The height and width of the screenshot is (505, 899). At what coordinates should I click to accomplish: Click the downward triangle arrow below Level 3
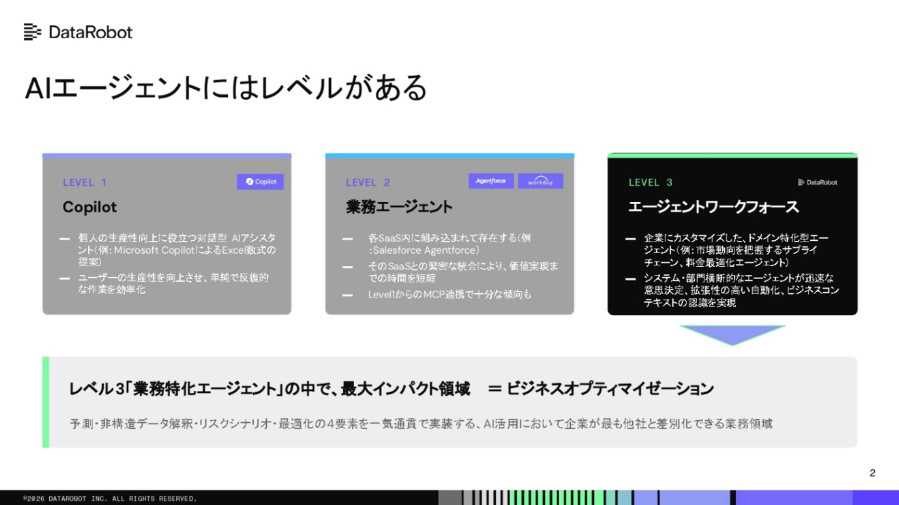click(x=732, y=335)
